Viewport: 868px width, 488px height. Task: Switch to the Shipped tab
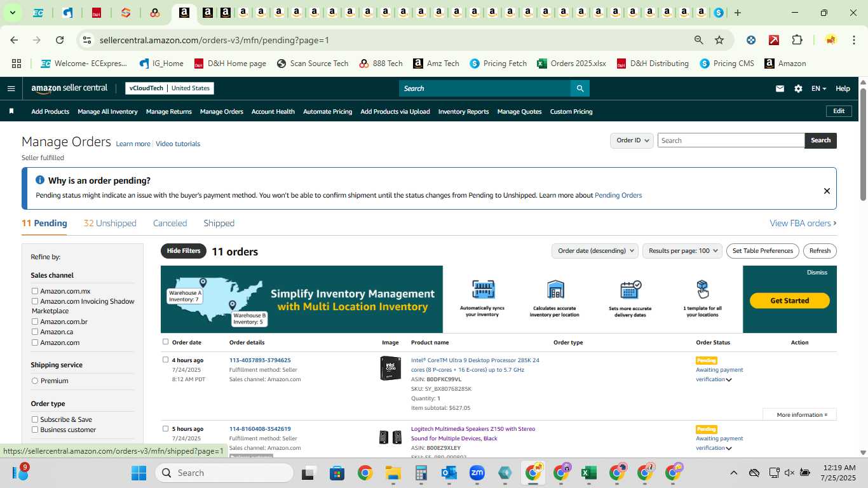point(219,223)
